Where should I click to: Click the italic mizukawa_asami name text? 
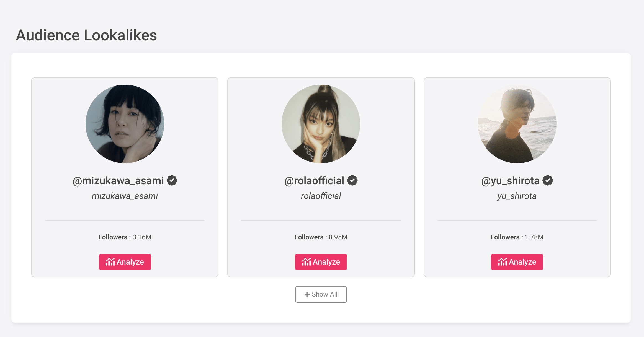(125, 196)
